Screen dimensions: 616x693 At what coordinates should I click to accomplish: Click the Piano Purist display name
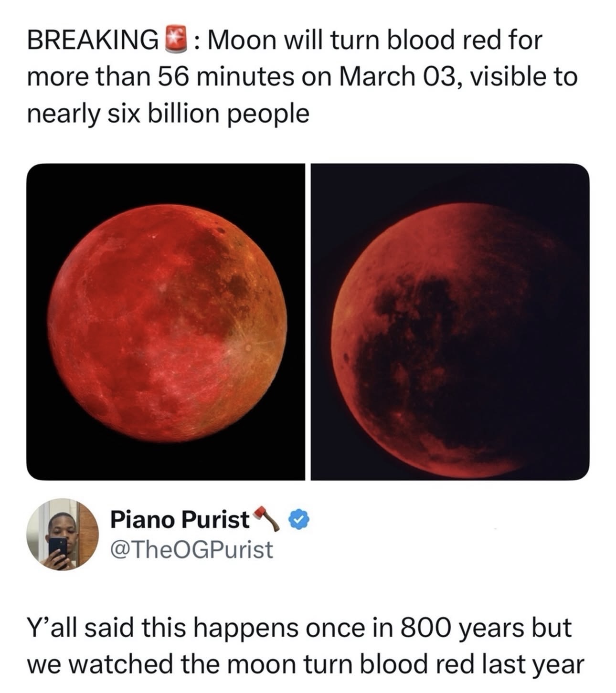tap(180, 520)
